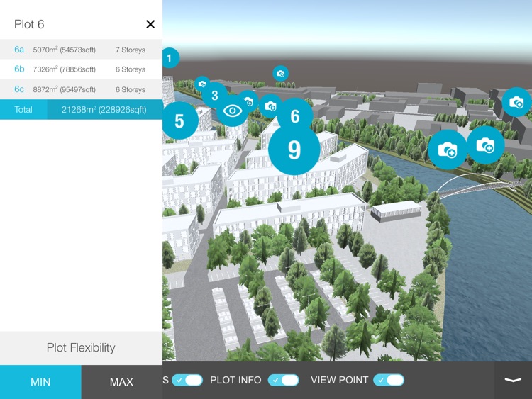Image resolution: width=532 pixels, height=399 pixels.
Task: Open camera viewpoint at top right edge
Action: tap(516, 102)
